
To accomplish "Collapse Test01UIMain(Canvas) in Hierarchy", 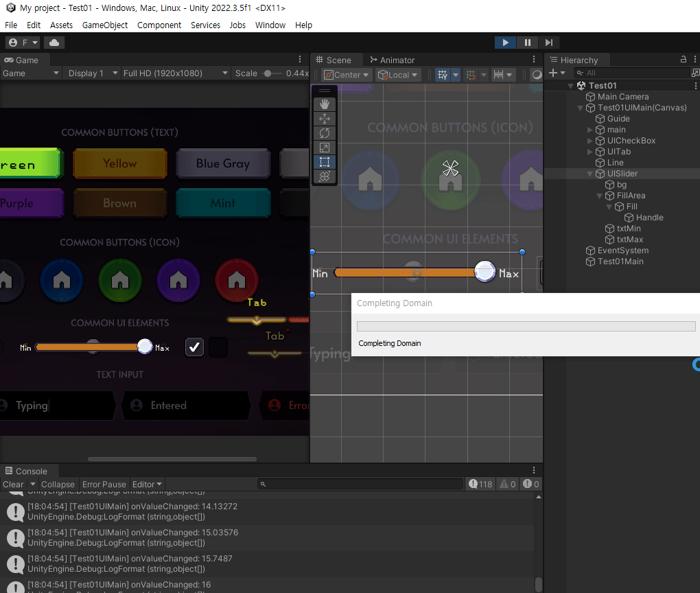I will pos(581,108).
